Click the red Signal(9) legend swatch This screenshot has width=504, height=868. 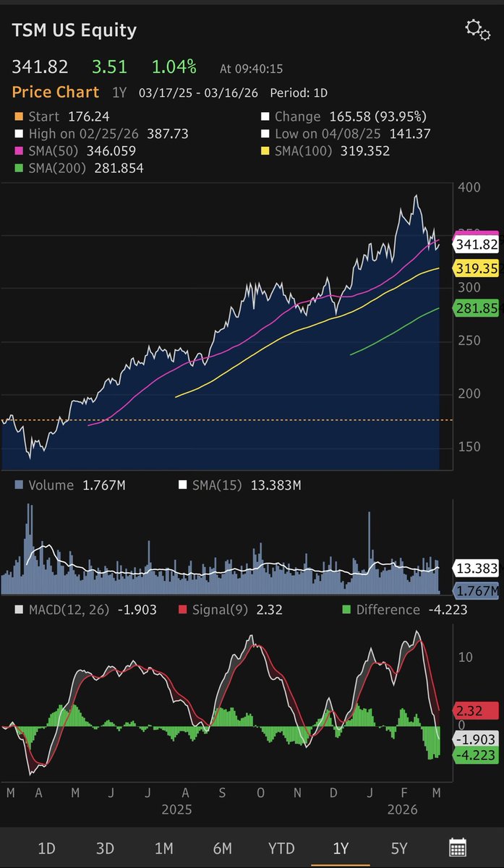click(x=183, y=610)
